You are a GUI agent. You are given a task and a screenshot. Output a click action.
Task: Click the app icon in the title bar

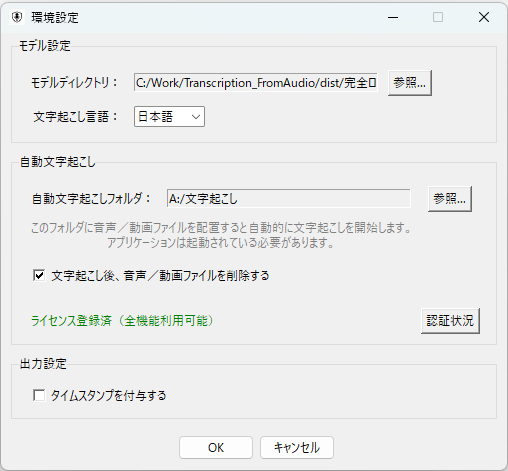17,17
